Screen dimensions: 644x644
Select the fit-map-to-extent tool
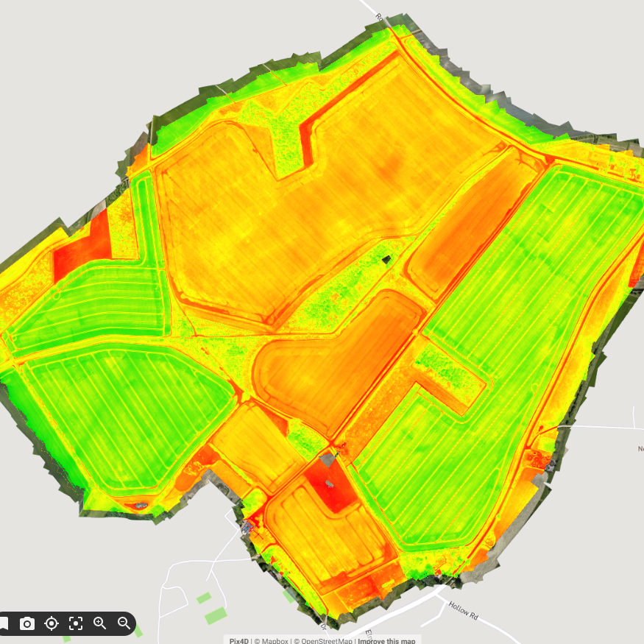tap(77, 623)
